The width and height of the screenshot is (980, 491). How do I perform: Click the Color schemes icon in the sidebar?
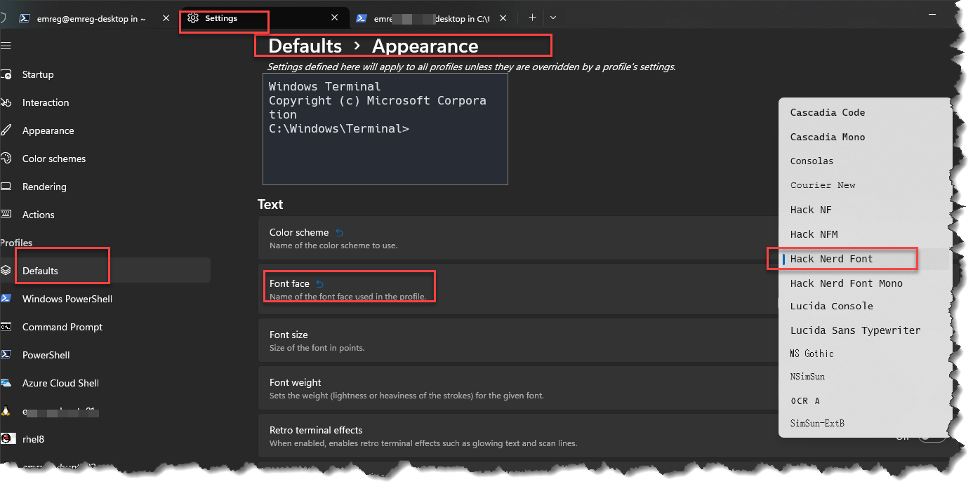point(6,159)
